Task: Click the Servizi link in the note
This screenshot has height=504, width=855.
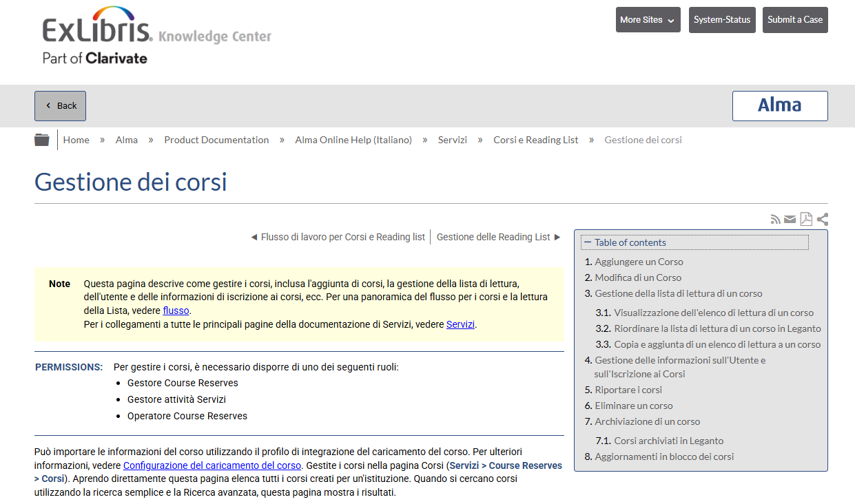Action: (x=460, y=324)
